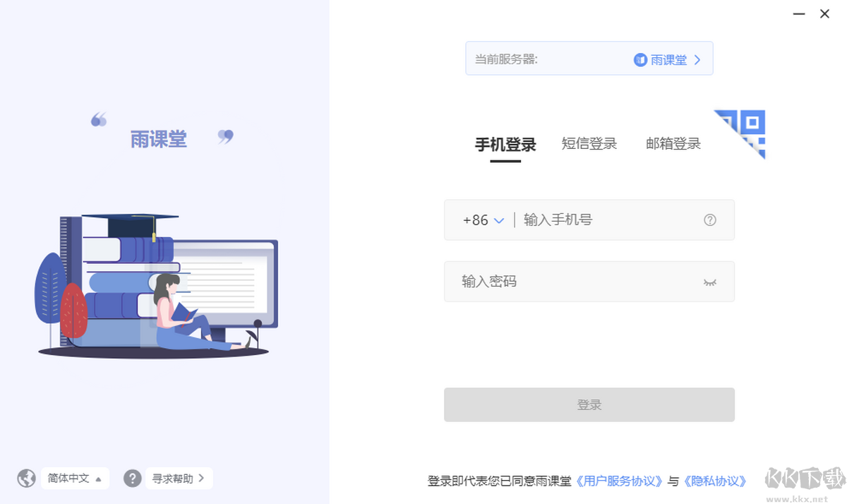Image resolution: width=847 pixels, height=504 pixels.
Task: Open the +86 country code dropdown
Action: (x=483, y=220)
